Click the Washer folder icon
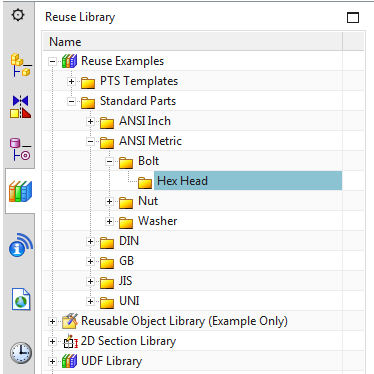The image size is (374, 374). coord(126,222)
